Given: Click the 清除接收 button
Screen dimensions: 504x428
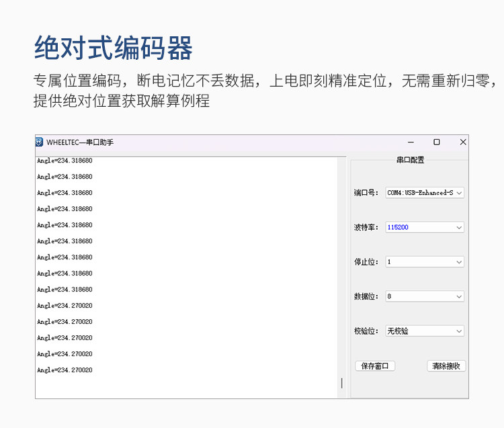Looking at the screenshot, I should point(446,366).
